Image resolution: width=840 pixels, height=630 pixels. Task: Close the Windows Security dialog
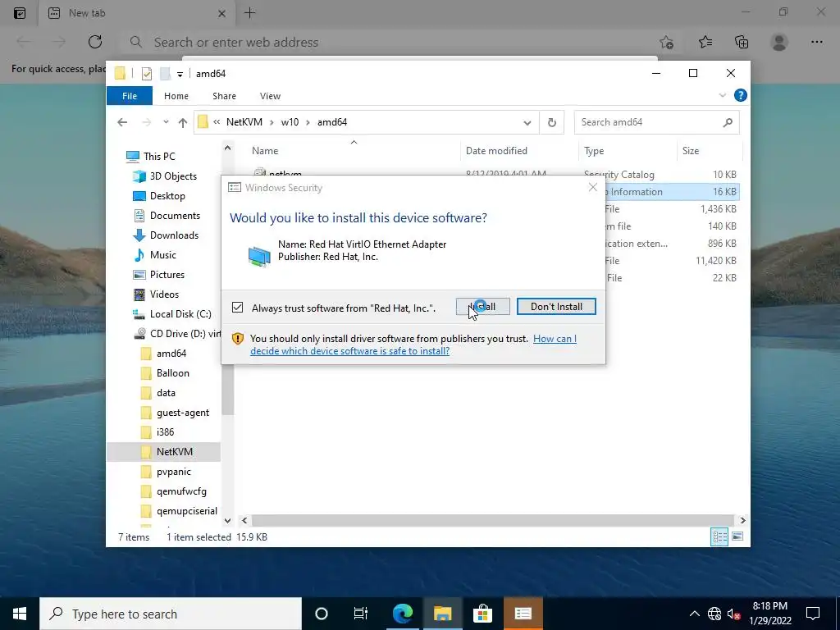(x=592, y=187)
